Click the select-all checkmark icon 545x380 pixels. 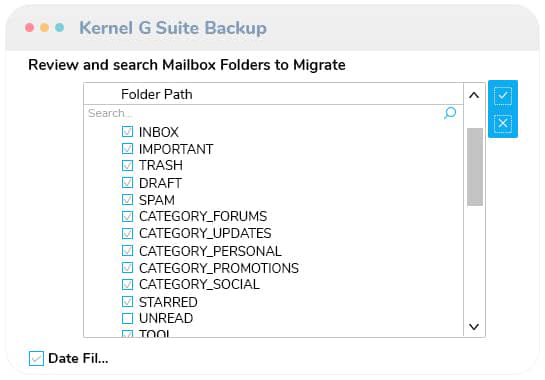pos(503,96)
